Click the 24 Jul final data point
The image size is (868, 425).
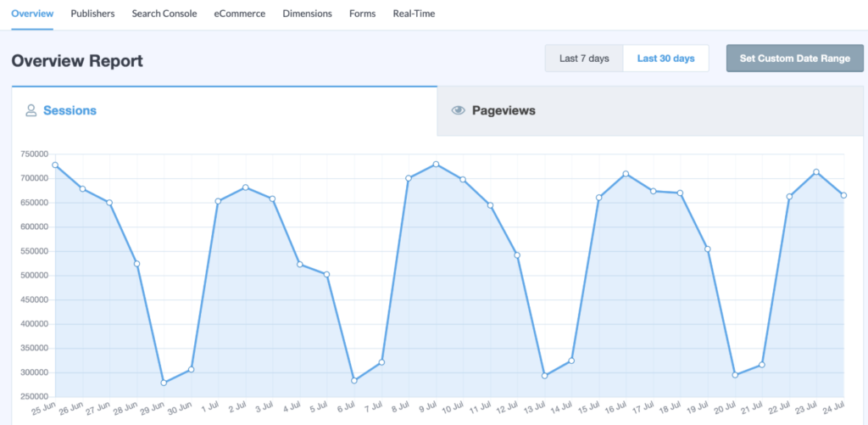[x=843, y=195]
